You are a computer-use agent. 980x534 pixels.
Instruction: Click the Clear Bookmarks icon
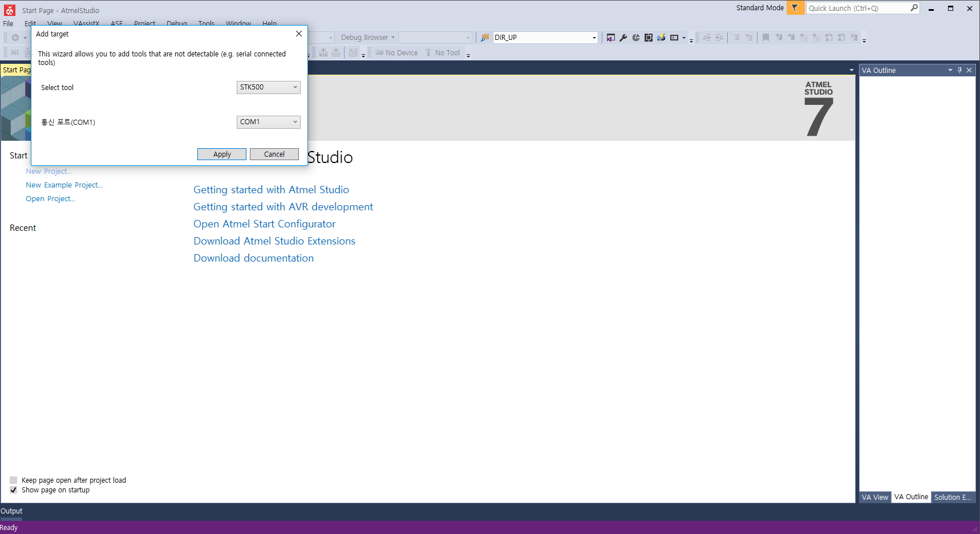(854, 38)
